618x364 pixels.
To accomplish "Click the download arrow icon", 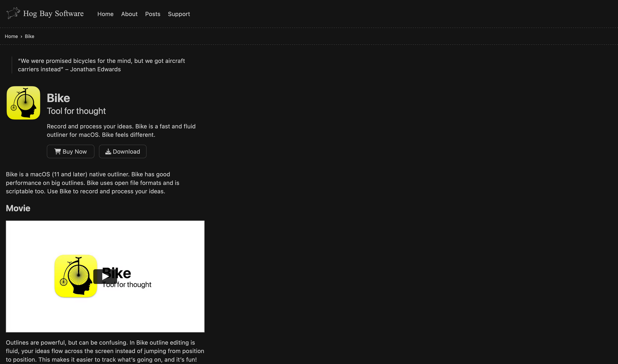I will click(108, 151).
